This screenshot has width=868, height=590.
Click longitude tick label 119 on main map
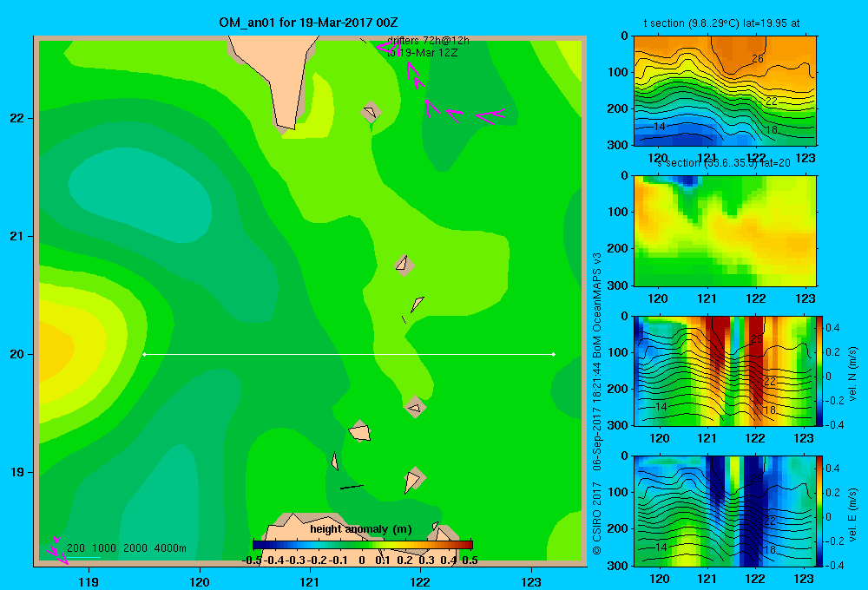pos(89,581)
